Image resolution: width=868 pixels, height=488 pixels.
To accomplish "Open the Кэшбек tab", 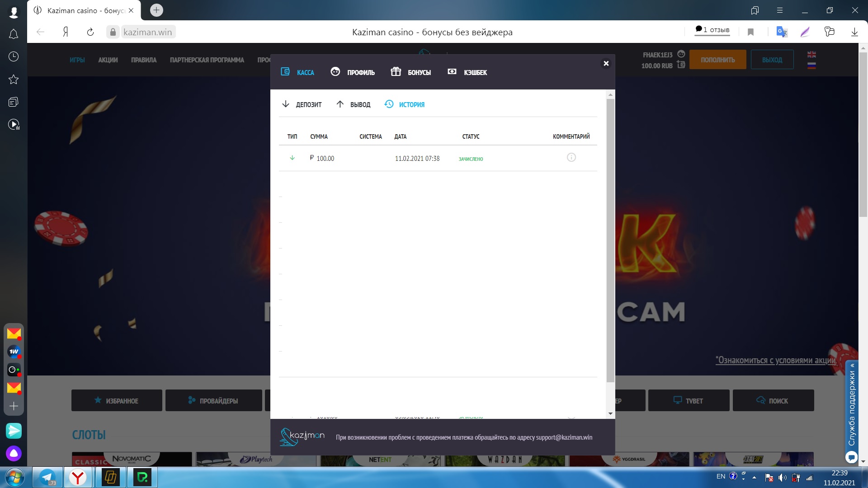I will point(467,72).
